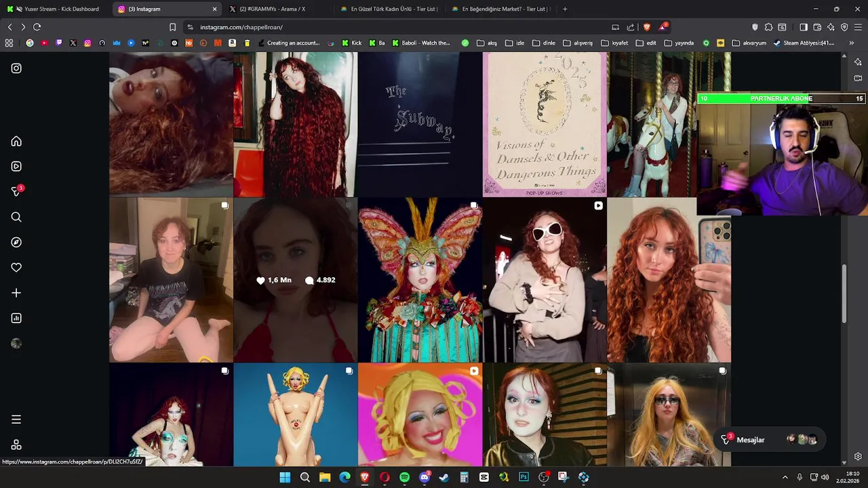Open the sidebar settings gear at bottom right
The width and height of the screenshot is (868, 488).
858,456
